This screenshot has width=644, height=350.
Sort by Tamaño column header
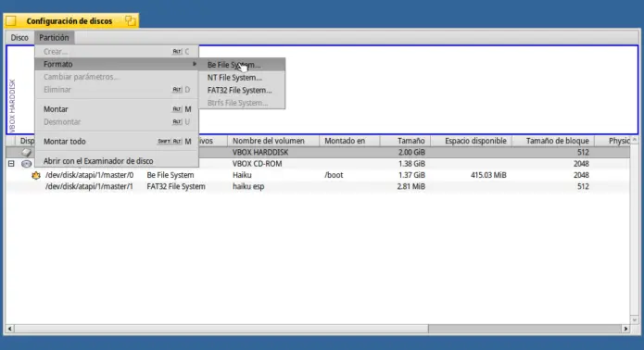405,141
